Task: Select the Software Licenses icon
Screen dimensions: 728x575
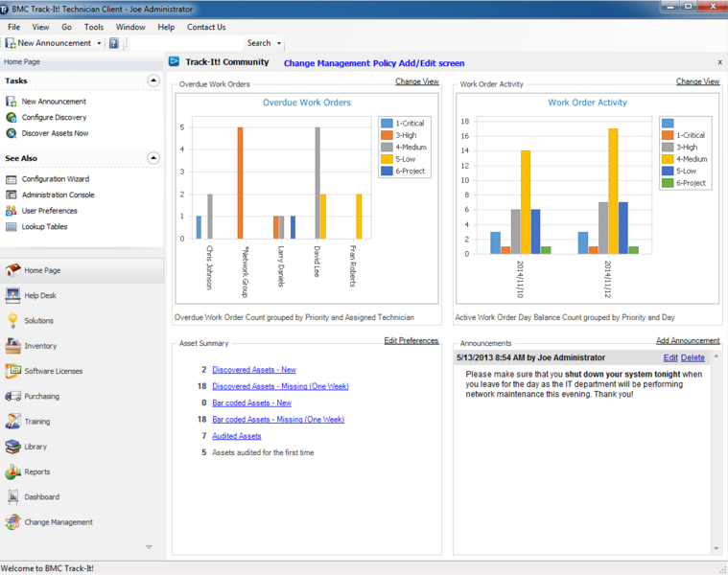Action: 12,371
